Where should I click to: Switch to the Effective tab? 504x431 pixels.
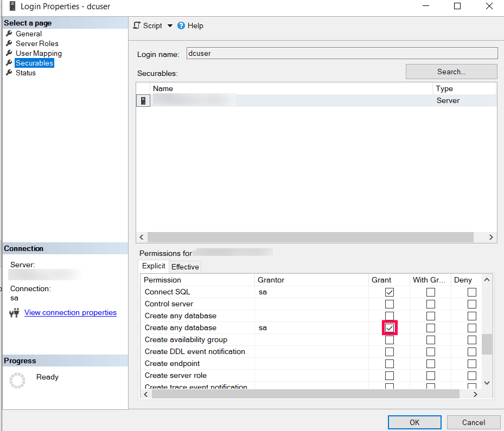tap(185, 267)
